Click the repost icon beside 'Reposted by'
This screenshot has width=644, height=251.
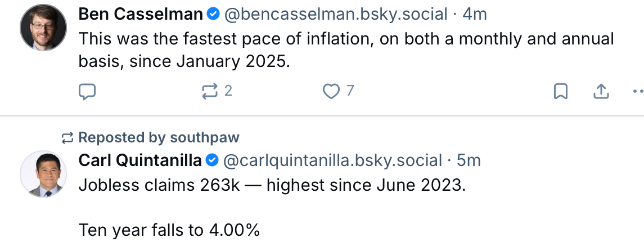click(x=67, y=137)
